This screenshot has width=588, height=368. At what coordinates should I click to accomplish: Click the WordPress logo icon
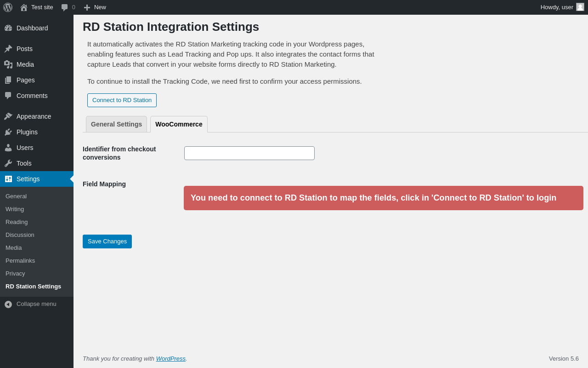coord(8,7)
